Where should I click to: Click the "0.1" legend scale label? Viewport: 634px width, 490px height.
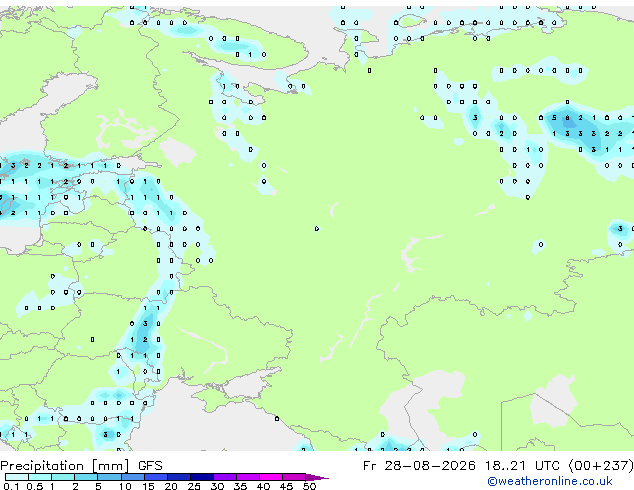pos(11,486)
